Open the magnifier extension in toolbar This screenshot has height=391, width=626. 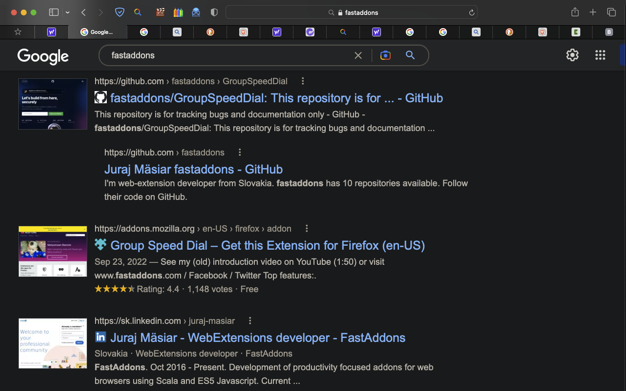click(x=138, y=12)
